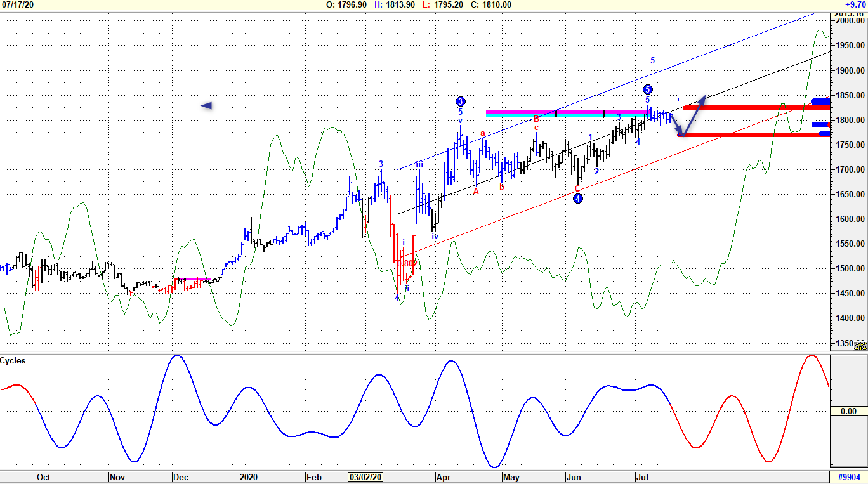Click the 1700.00 price axis label
This screenshot has height=484, width=868.
(851, 169)
